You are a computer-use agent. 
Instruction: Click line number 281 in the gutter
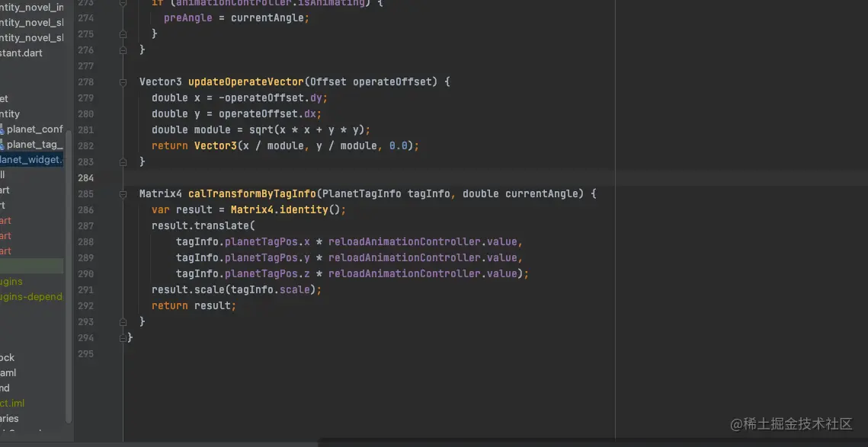point(86,130)
